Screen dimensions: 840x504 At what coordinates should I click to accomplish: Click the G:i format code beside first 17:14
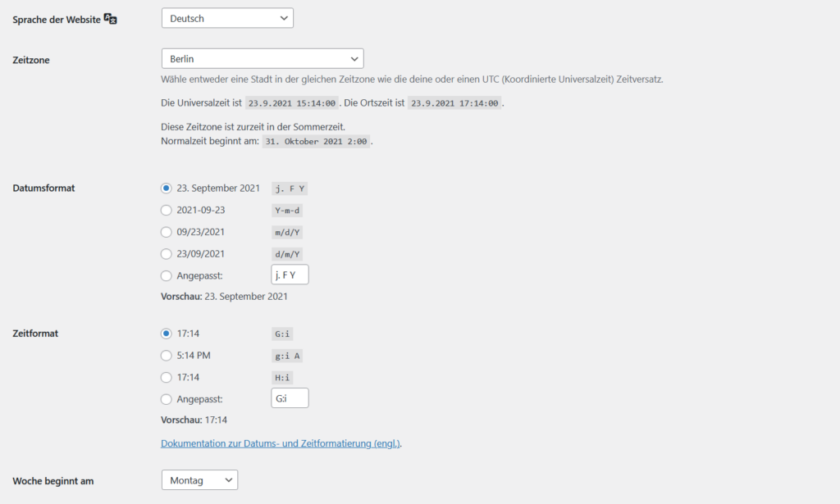tap(282, 334)
